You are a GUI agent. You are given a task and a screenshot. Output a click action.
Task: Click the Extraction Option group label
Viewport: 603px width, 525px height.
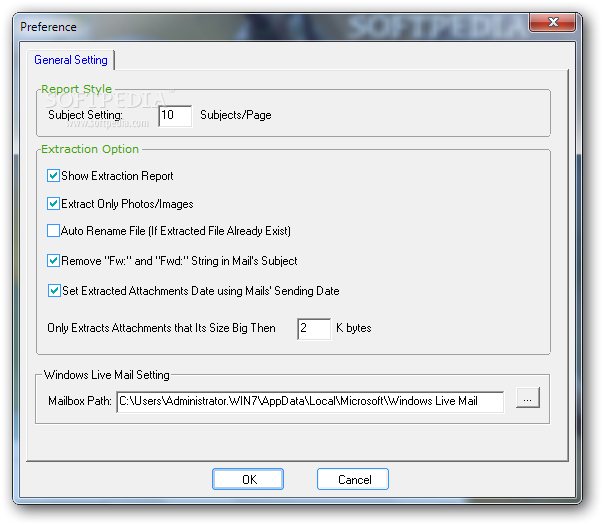(90, 149)
